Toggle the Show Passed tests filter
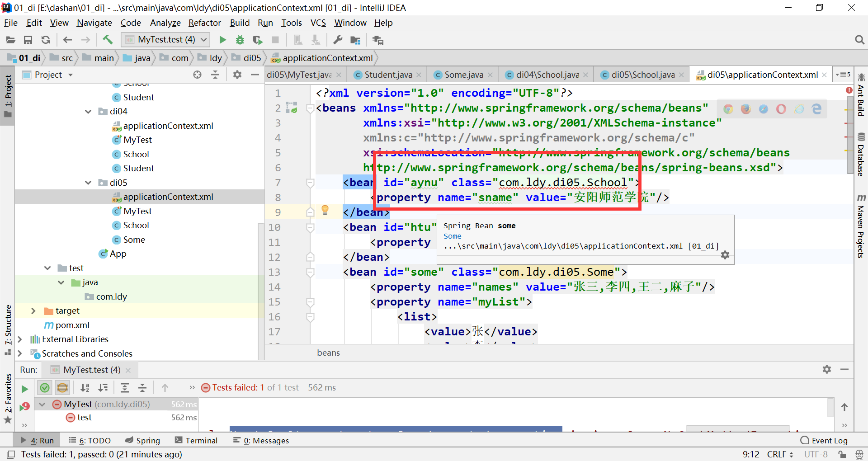 pyautogui.click(x=44, y=388)
